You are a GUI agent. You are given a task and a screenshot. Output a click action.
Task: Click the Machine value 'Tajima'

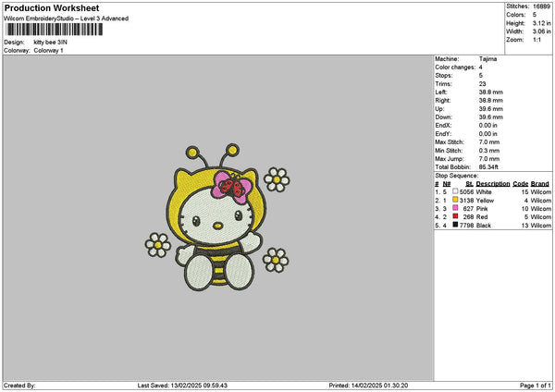(x=487, y=59)
